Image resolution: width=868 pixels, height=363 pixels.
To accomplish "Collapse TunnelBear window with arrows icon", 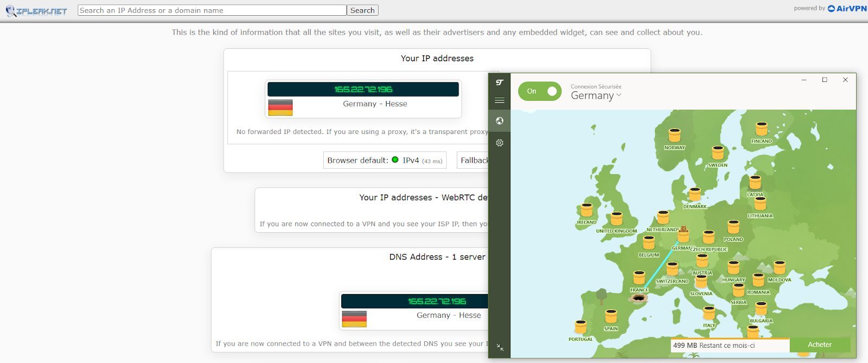I will click(500, 348).
